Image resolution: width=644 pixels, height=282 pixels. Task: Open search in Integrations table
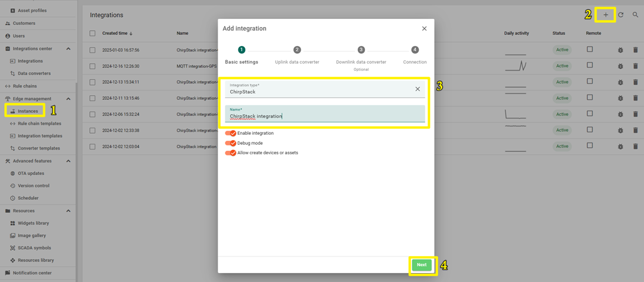(635, 15)
